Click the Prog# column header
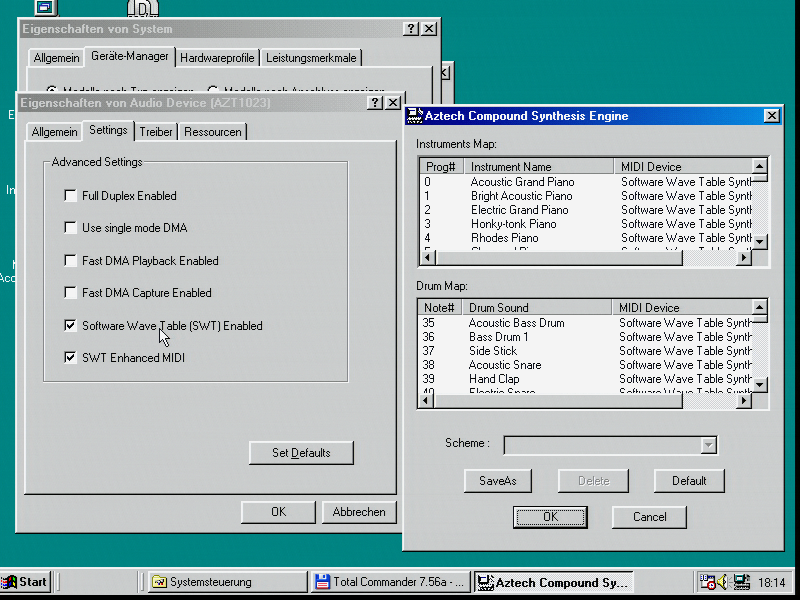This screenshot has height=600, width=800. [x=442, y=167]
